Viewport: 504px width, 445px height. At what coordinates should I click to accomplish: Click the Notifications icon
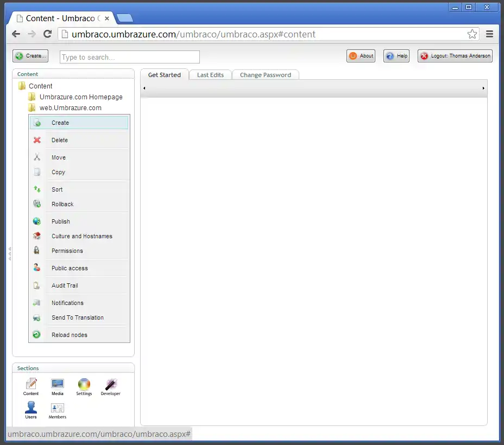pyautogui.click(x=36, y=303)
